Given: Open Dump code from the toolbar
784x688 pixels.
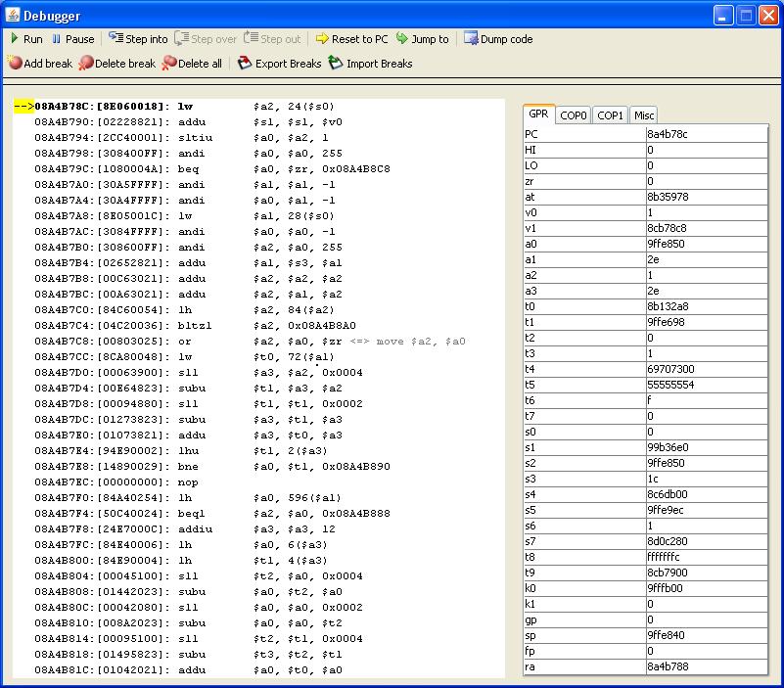Looking at the screenshot, I should [x=498, y=39].
